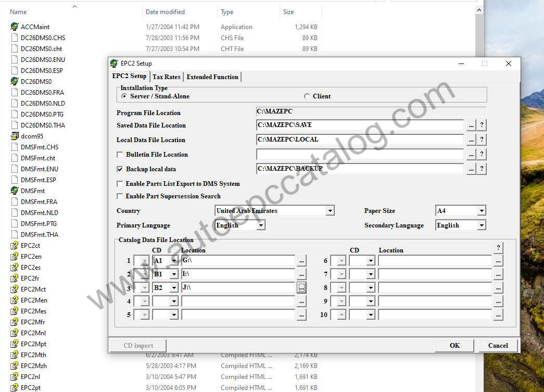Viewport: 544px width, 392px height.
Task: Open the Secondary Language dropdown
Action: 481,225
